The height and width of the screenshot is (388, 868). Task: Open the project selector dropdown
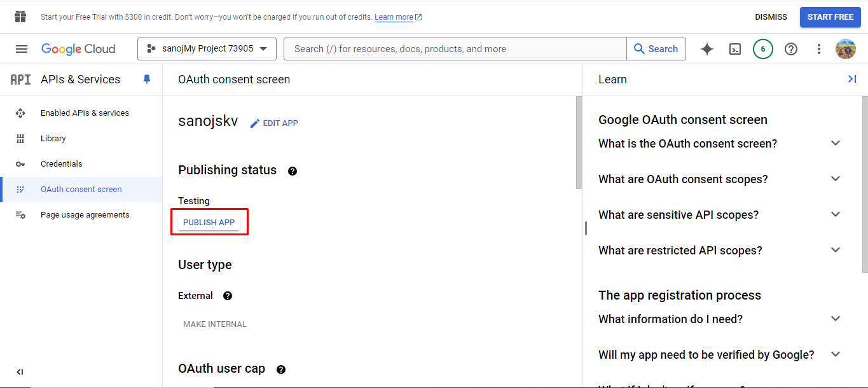[207, 49]
